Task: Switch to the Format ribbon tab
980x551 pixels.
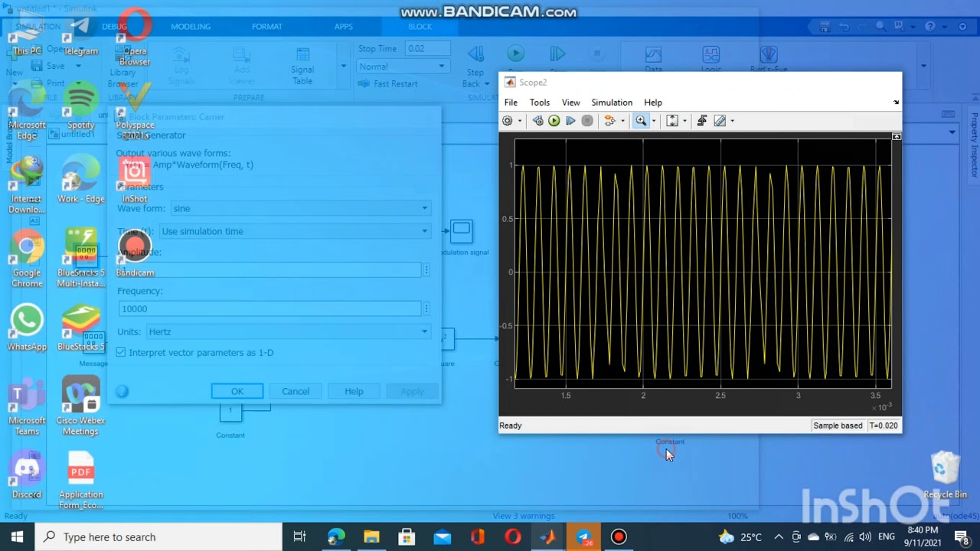Action: coord(267,26)
